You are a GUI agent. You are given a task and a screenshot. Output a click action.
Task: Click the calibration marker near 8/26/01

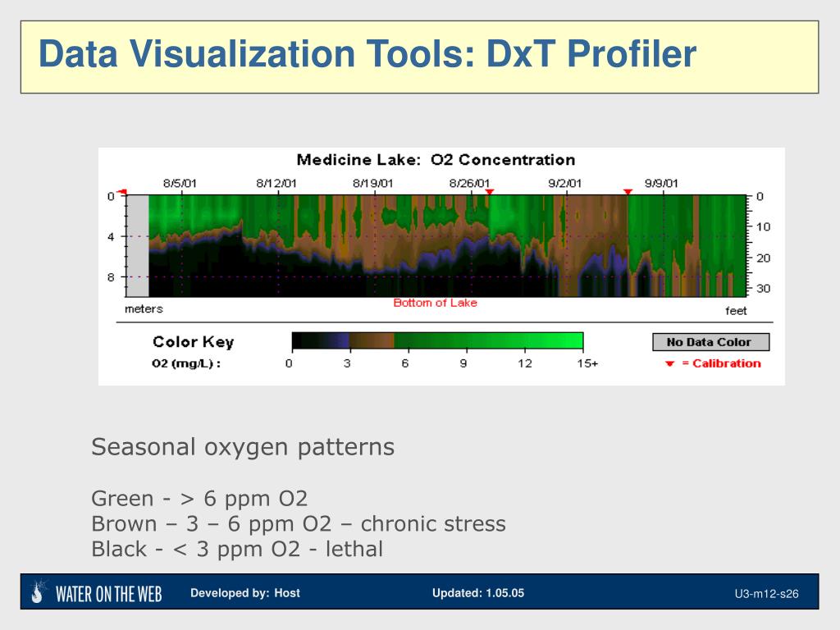[x=489, y=192]
